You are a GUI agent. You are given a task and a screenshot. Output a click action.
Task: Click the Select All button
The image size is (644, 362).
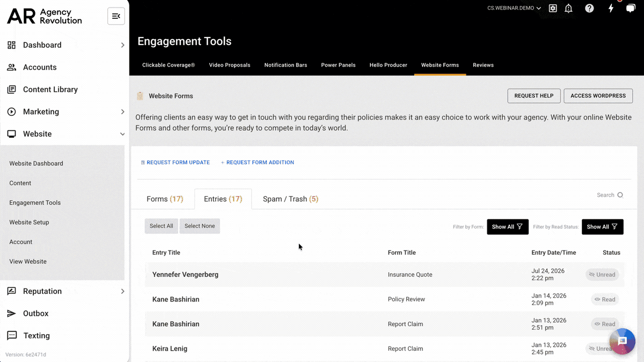coord(162,226)
